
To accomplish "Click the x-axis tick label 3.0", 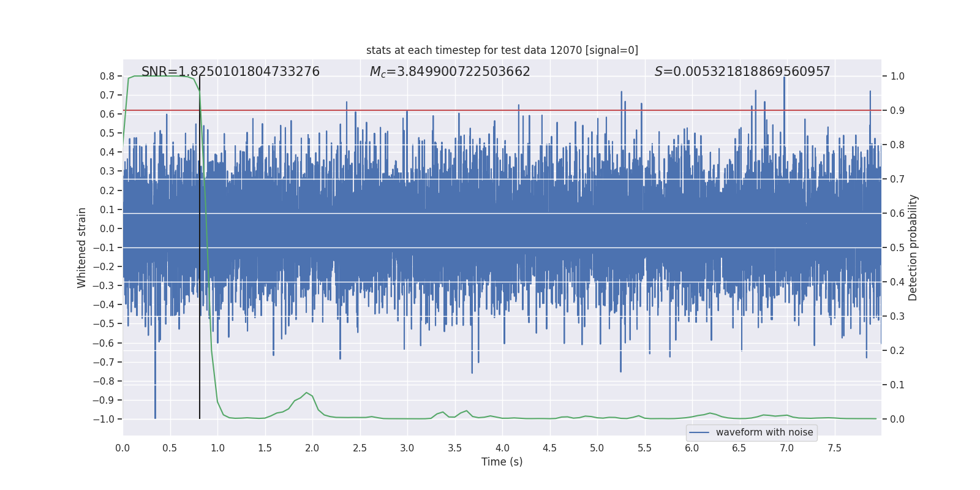I will 407,448.
